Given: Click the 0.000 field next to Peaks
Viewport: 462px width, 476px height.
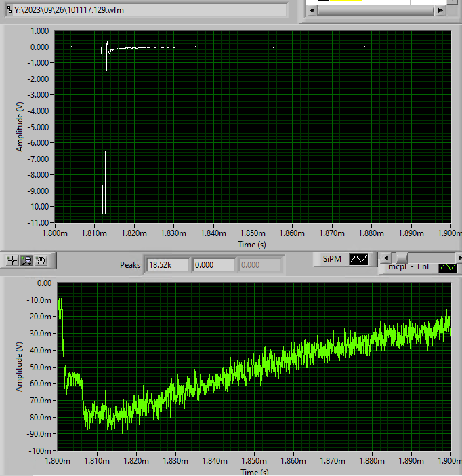Looking at the screenshot, I should click(x=213, y=264).
